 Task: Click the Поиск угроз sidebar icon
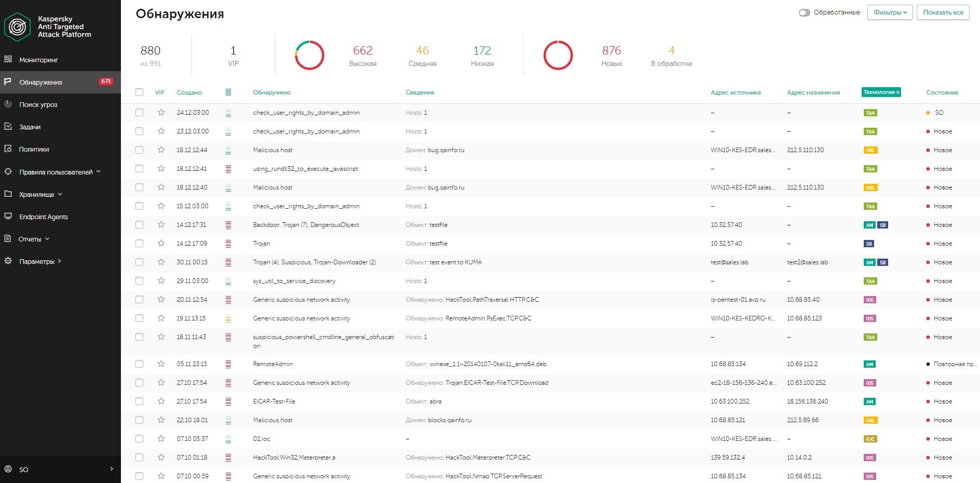[x=8, y=104]
